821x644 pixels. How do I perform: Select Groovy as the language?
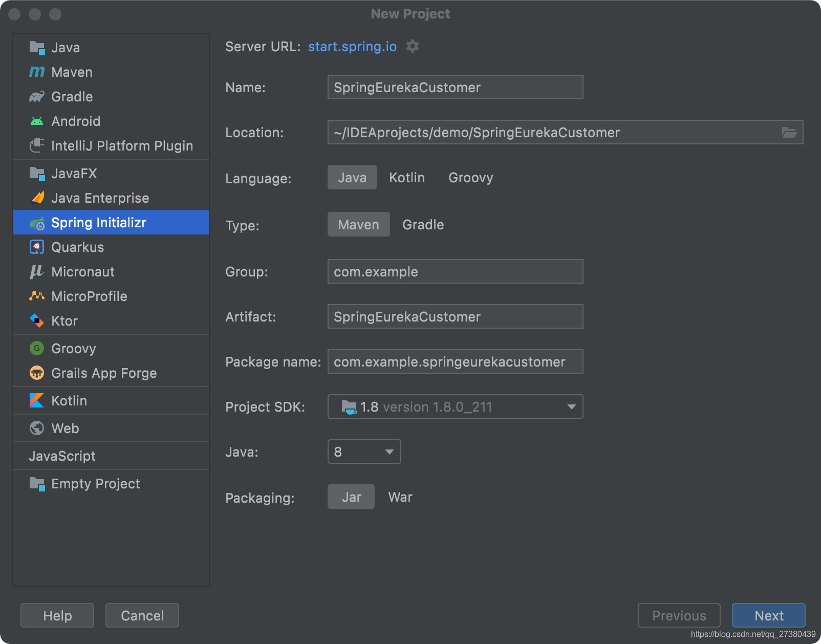(471, 178)
